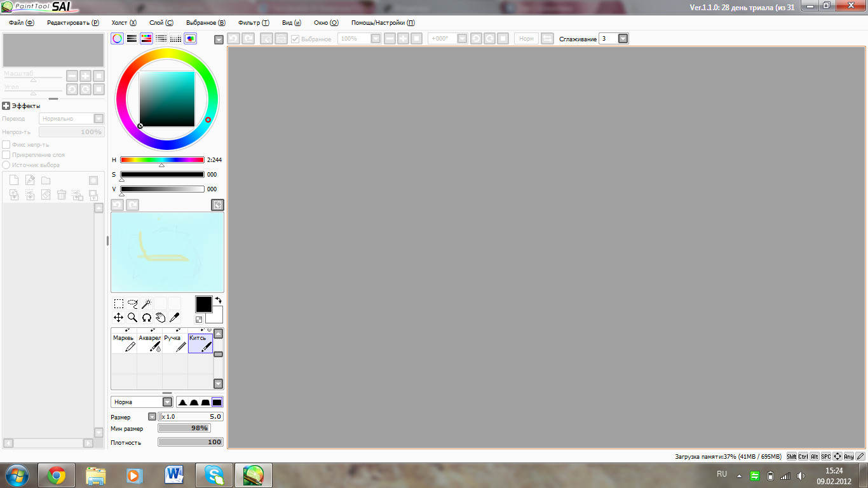Screen dimensions: 868x488
Task: Choose the Акварель watercolor brush
Action: tap(150, 343)
